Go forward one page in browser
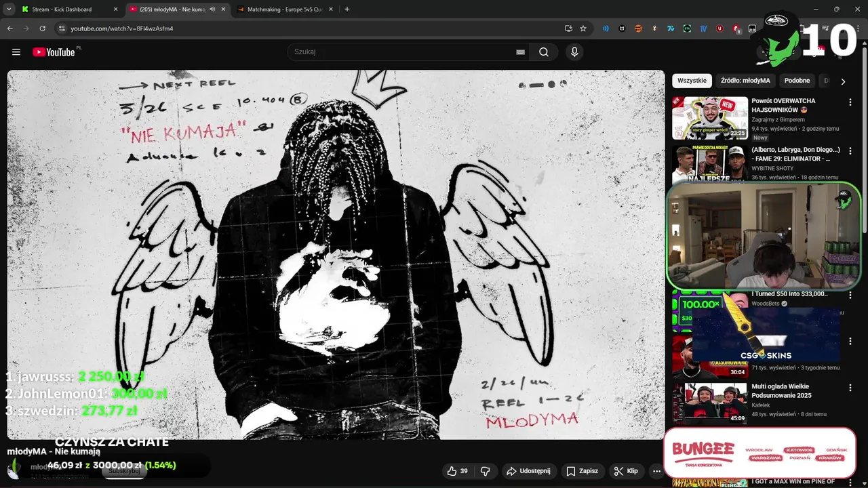The image size is (868, 488). coord(26,28)
